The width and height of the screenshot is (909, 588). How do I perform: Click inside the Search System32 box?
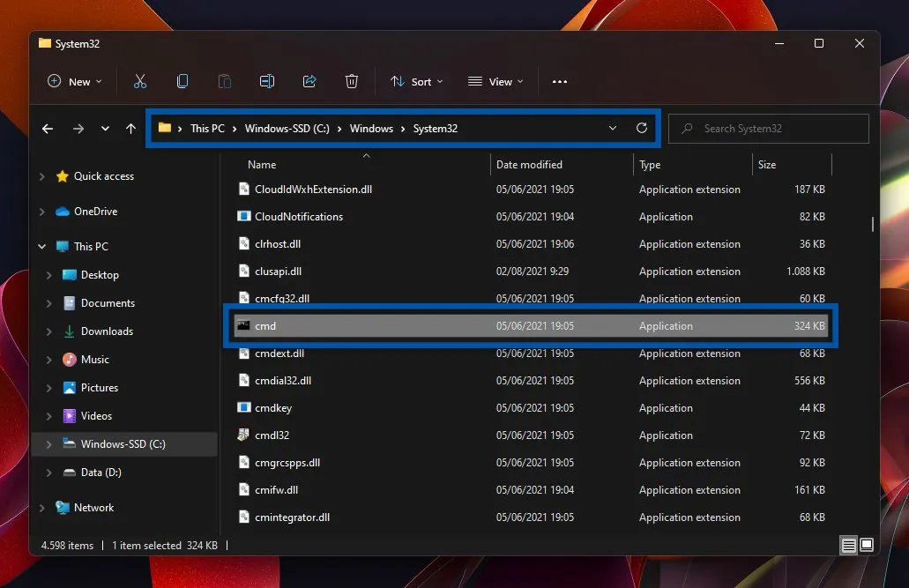[767, 128]
